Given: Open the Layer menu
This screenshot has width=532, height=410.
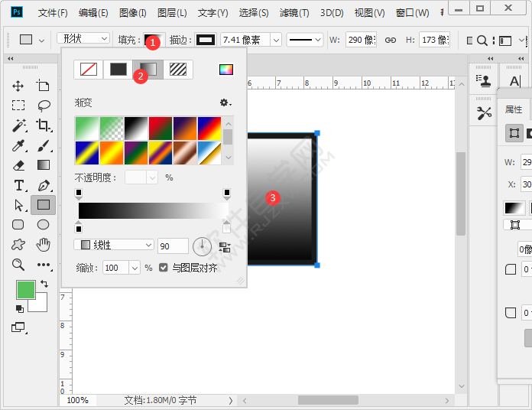Looking at the screenshot, I should [x=172, y=13].
